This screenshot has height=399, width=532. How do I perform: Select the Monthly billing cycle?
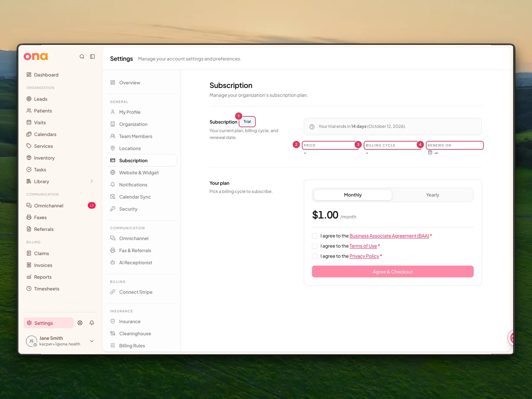[x=353, y=195]
